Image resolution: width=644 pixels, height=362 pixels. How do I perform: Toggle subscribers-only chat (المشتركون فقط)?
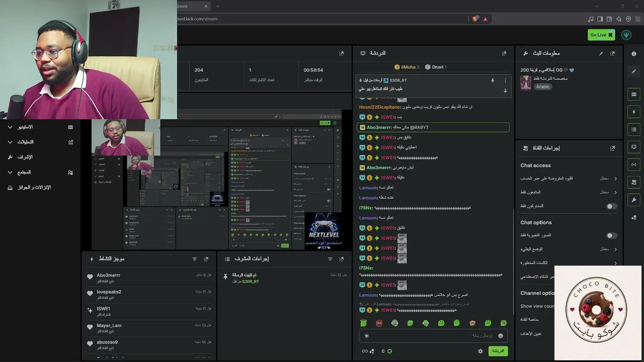(x=612, y=206)
